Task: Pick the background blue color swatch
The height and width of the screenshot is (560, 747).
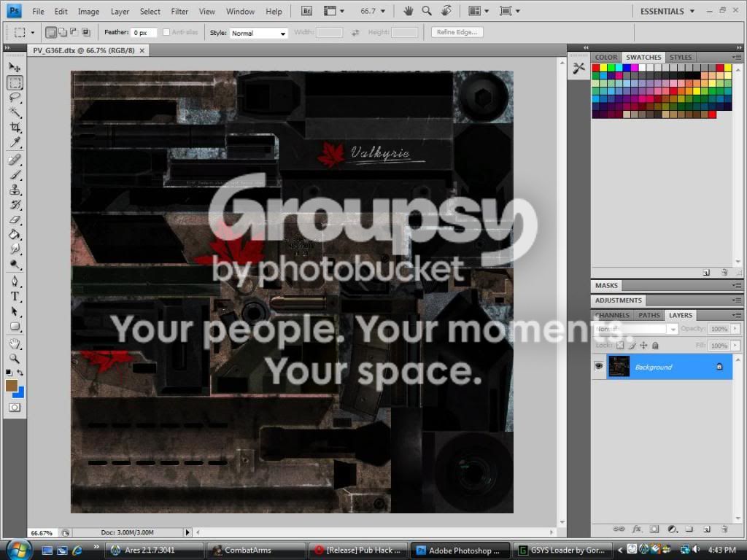Action: click(20, 393)
